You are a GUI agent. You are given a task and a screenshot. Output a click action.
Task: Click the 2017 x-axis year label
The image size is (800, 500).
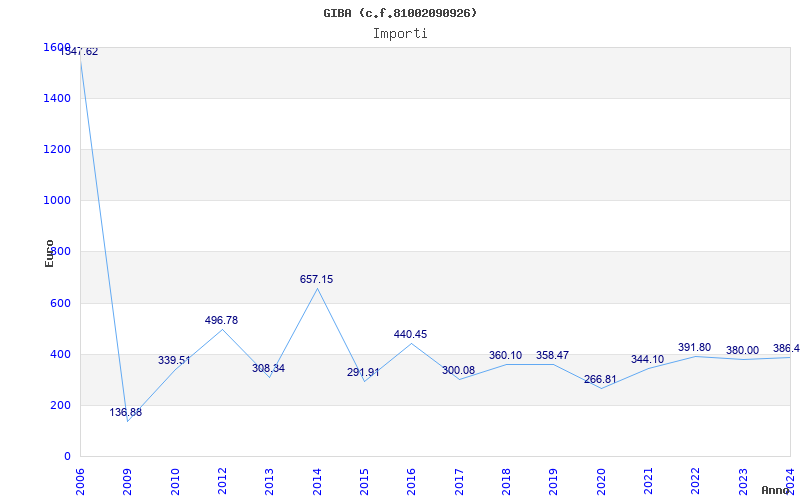(459, 481)
